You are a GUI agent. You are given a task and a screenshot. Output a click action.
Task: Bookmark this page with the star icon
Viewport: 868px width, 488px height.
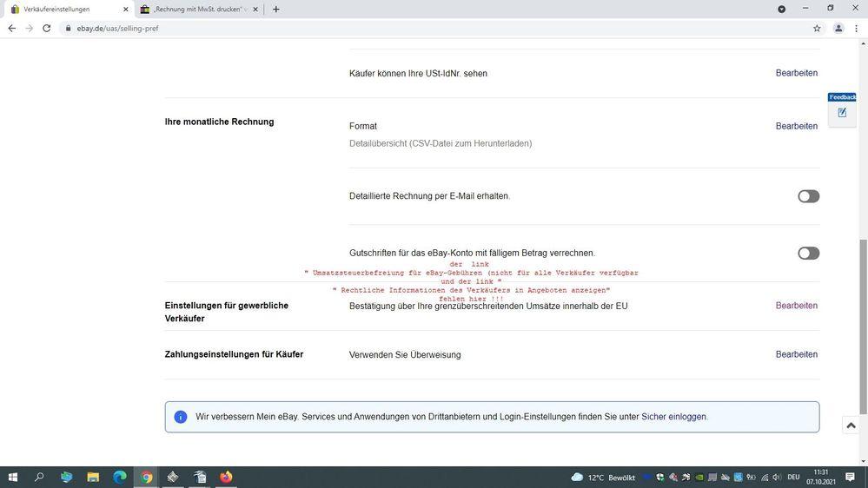tap(817, 28)
